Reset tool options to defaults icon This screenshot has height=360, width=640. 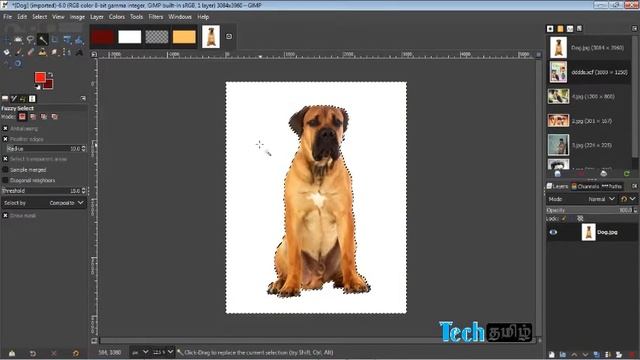[76, 353]
